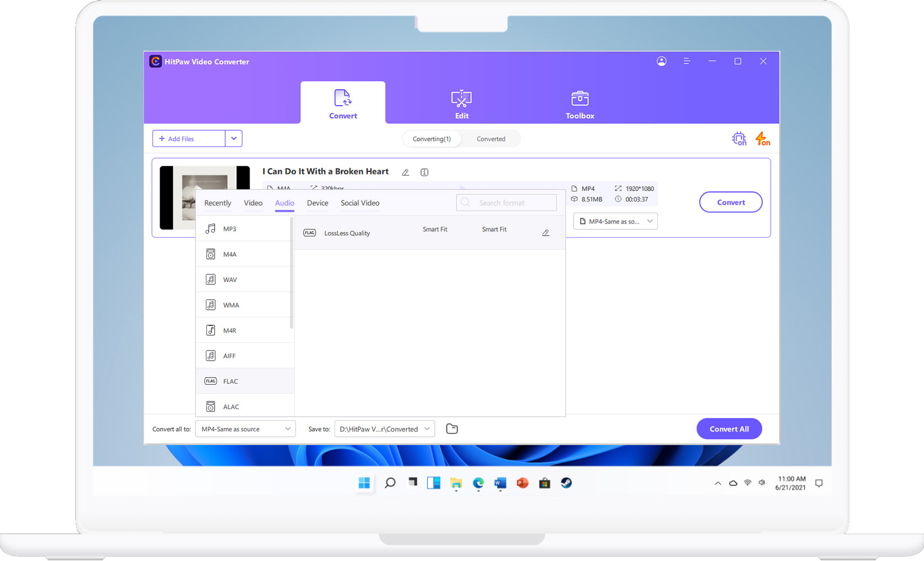Open Task View in taskbar
Image resolution: width=924 pixels, height=561 pixels.
tap(412, 483)
